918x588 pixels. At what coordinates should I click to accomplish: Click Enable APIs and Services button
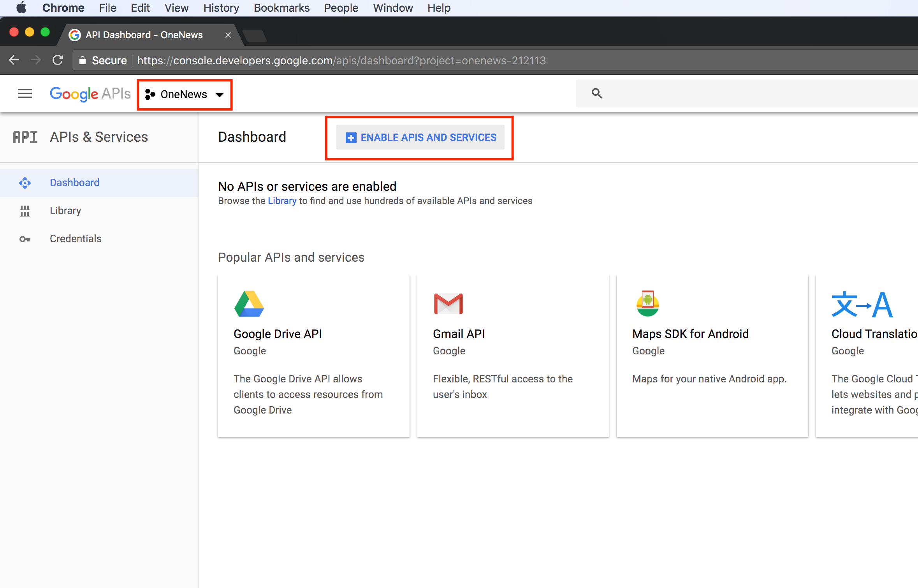click(x=420, y=137)
